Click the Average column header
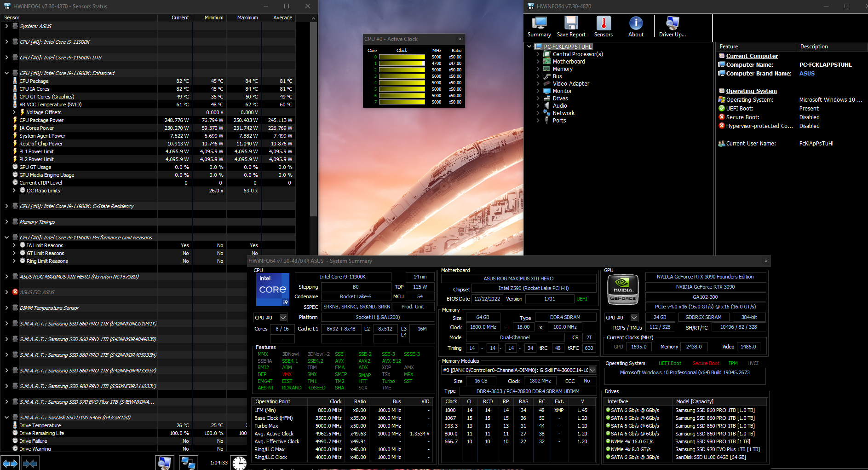This screenshot has height=470, width=868. coord(279,17)
